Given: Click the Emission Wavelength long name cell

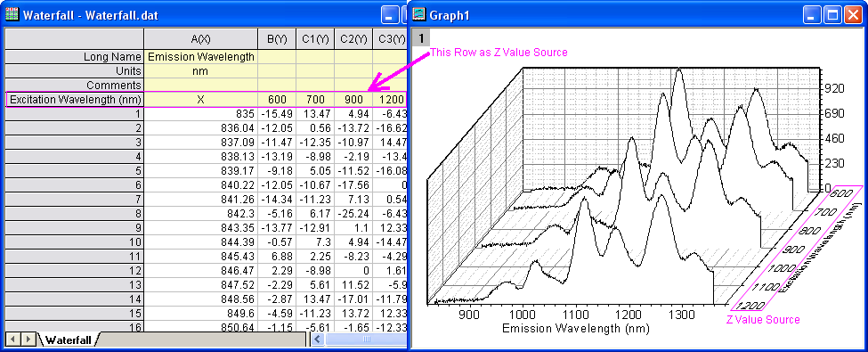Looking at the screenshot, I should [x=201, y=56].
